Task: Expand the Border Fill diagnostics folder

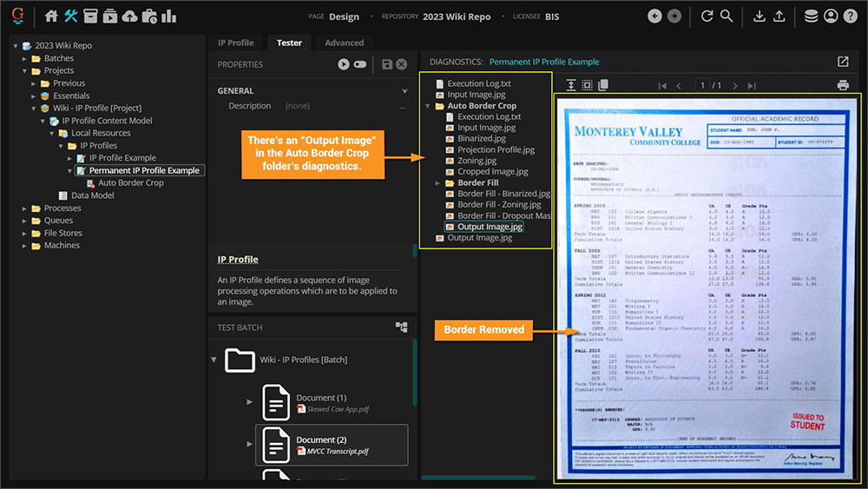Action: pos(437,182)
